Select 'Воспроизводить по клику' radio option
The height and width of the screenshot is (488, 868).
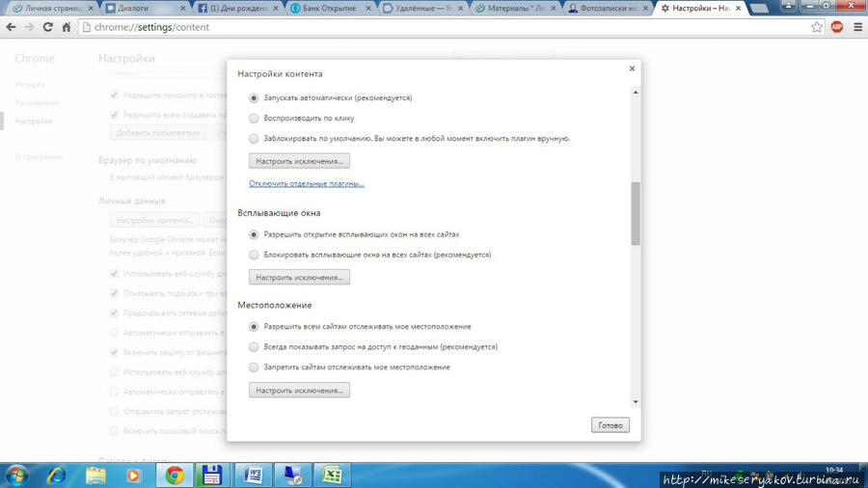click(254, 119)
